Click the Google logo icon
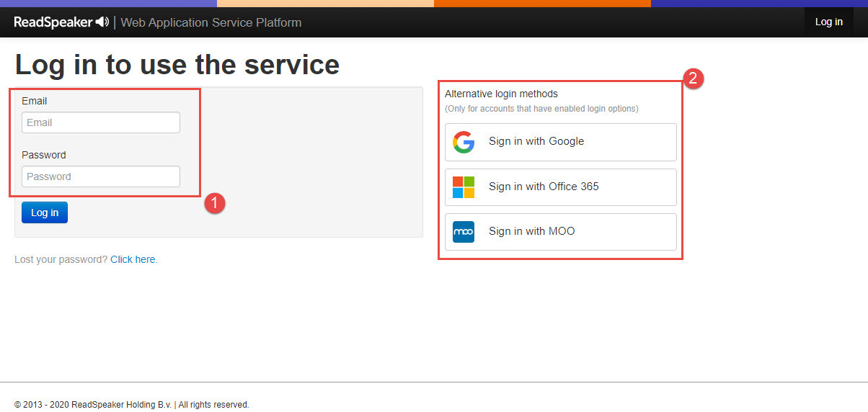Screen dimensions: 868x412 [464, 142]
